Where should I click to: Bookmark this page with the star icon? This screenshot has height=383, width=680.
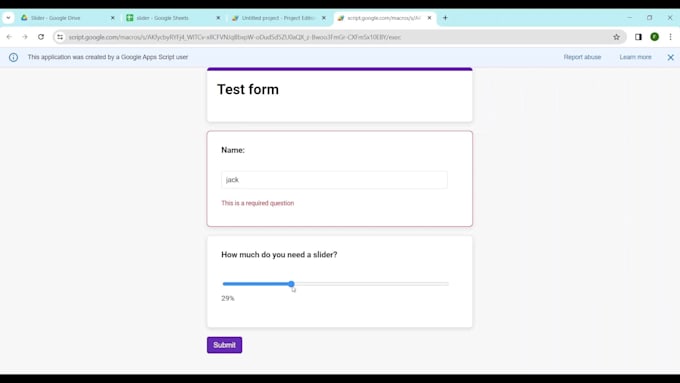coord(616,37)
